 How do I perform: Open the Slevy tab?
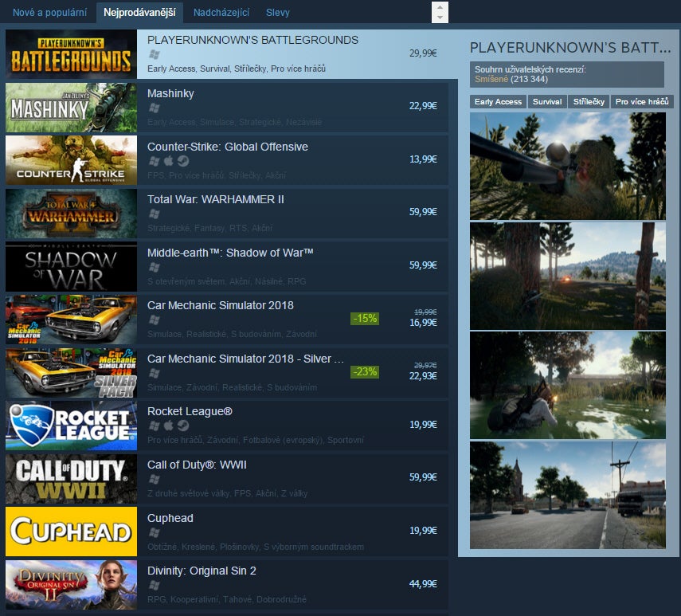pyautogui.click(x=277, y=13)
